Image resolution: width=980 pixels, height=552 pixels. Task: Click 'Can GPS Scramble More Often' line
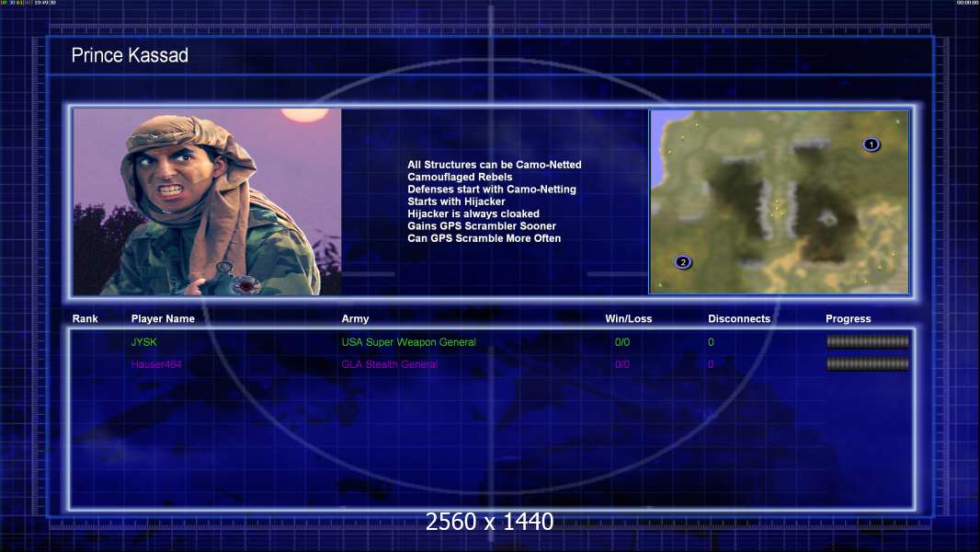(x=484, y=238)
